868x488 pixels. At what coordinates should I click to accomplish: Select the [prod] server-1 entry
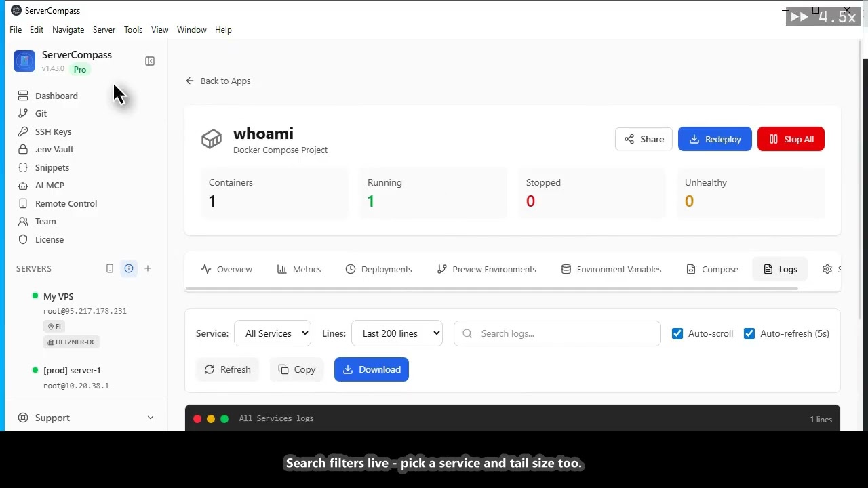tap(72, 370)
